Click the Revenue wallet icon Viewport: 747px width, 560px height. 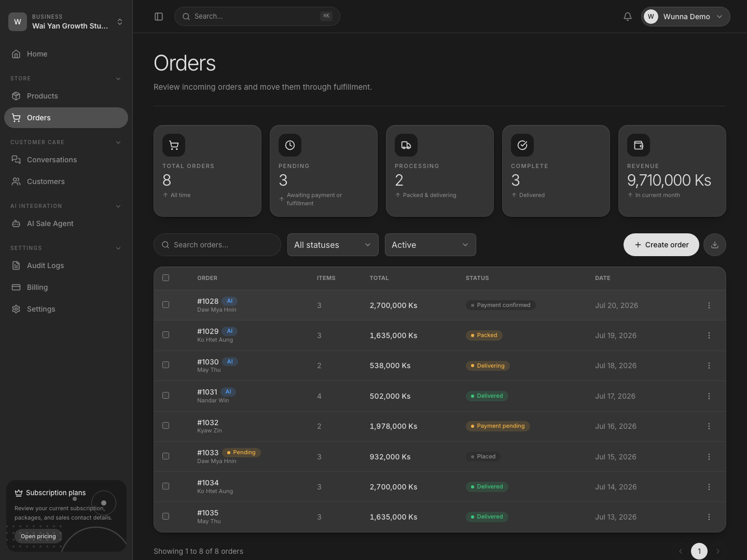coord(639,145)
